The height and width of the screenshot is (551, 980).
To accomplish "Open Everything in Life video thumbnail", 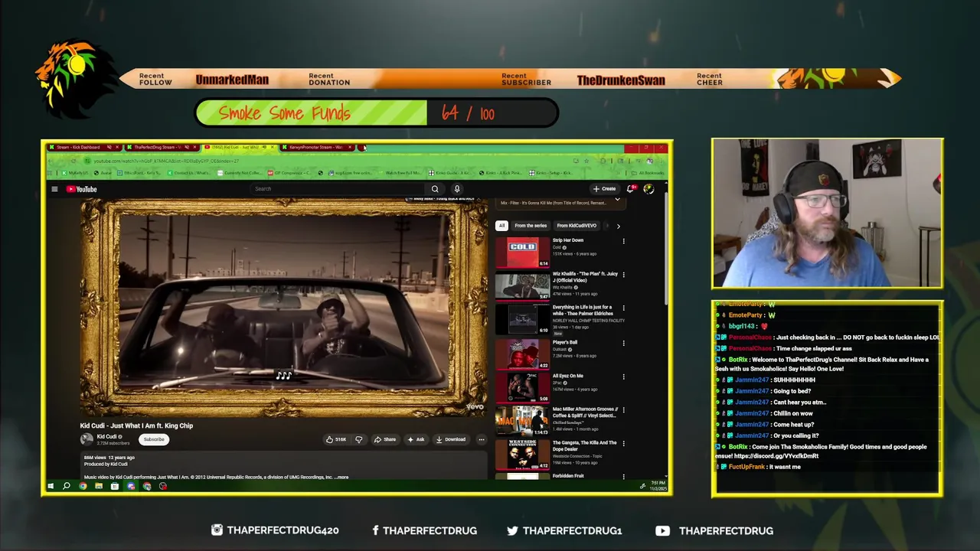I will click(x=522, y=319).
